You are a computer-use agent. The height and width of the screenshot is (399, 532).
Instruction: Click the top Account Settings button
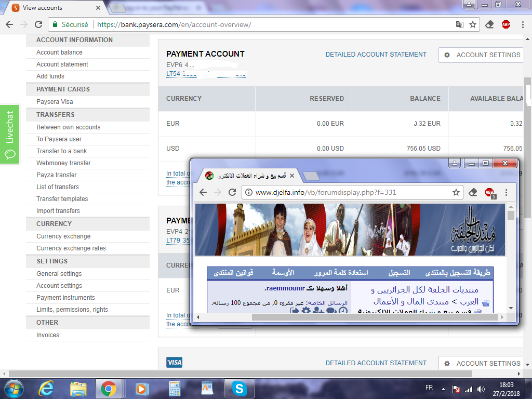click(x=481, y=55)
